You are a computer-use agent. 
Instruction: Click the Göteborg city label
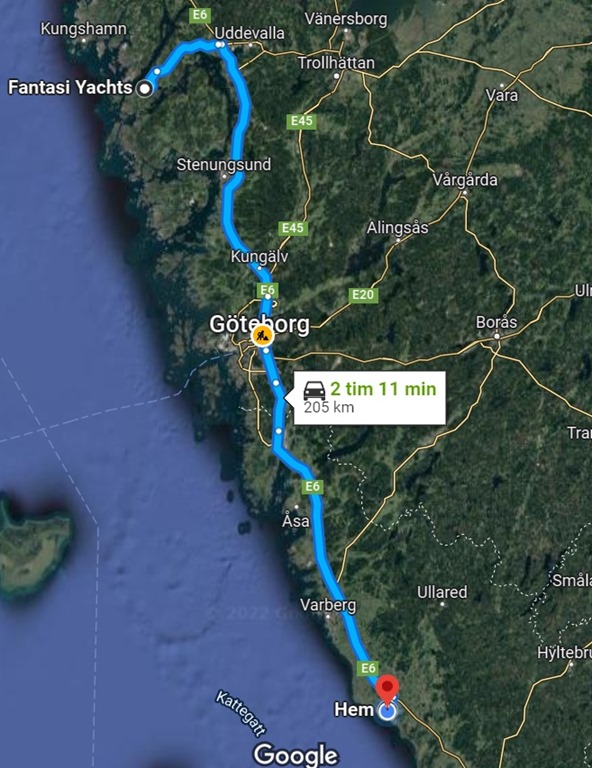click(260, 324)
